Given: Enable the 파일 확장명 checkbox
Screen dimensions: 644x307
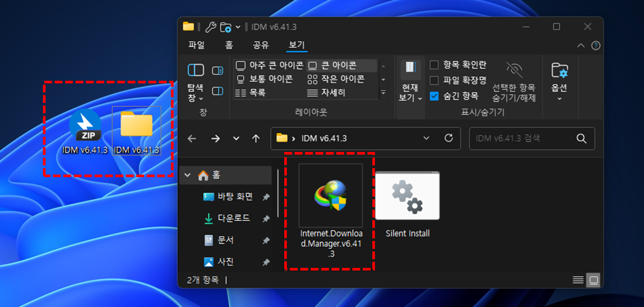Looking at the screenshot, I should pyautogui.click(x=434, y=80).
